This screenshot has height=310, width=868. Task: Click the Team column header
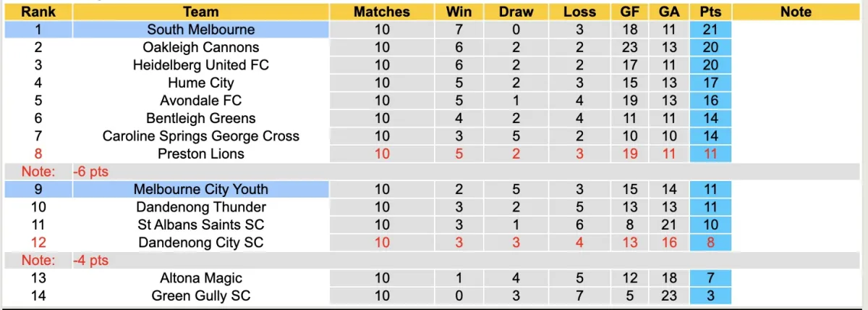(x=200, y=12)
